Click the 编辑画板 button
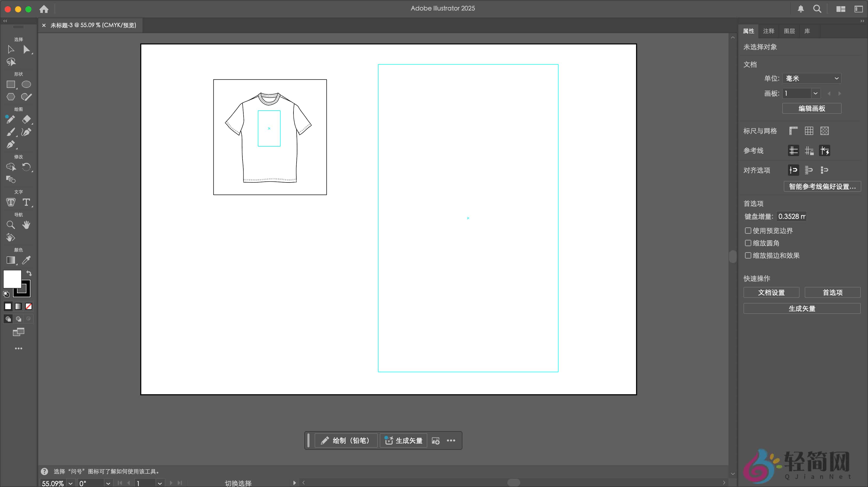 (x=811, y=108)
